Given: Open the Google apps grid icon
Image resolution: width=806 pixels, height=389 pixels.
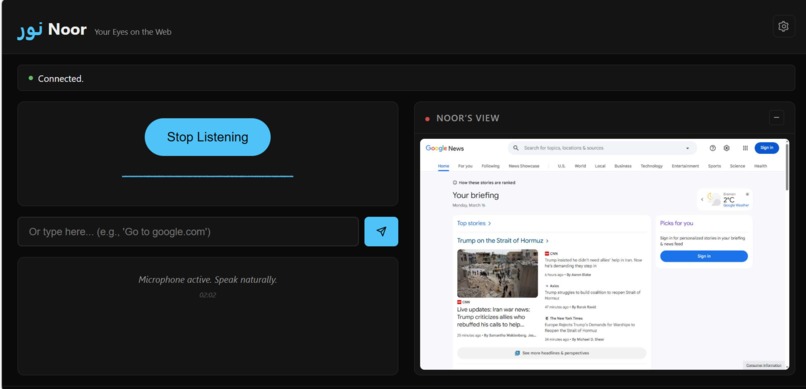Looking at the screenshot, I should (x=745, y=148).
